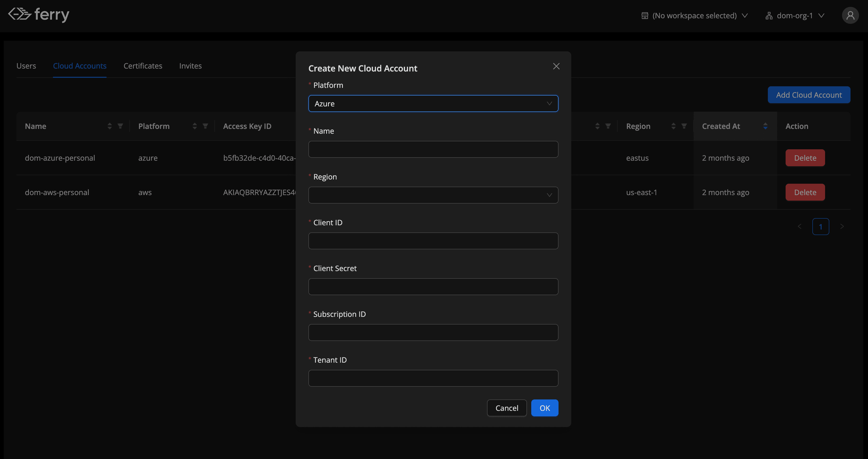
Task: Confirm with the OK button
Action: [544, 408]
